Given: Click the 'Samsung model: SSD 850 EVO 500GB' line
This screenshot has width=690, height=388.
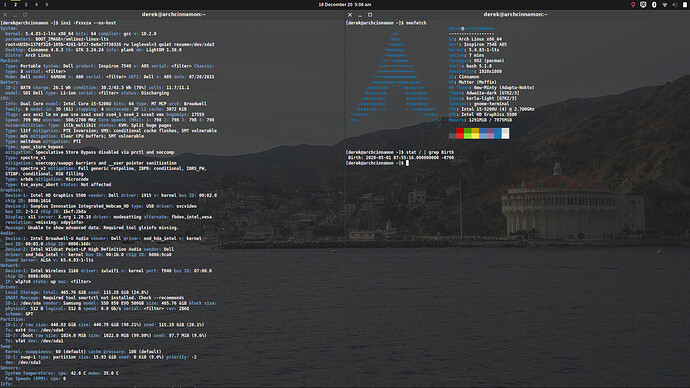Looking at the screenshot, I should pyautogui.click(x=111, y=303).
